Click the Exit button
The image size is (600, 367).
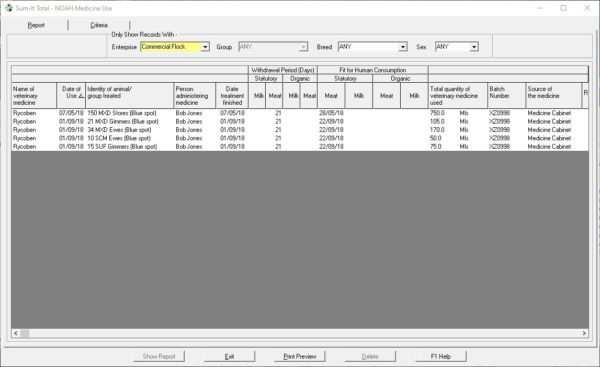(x=229, y=356)
